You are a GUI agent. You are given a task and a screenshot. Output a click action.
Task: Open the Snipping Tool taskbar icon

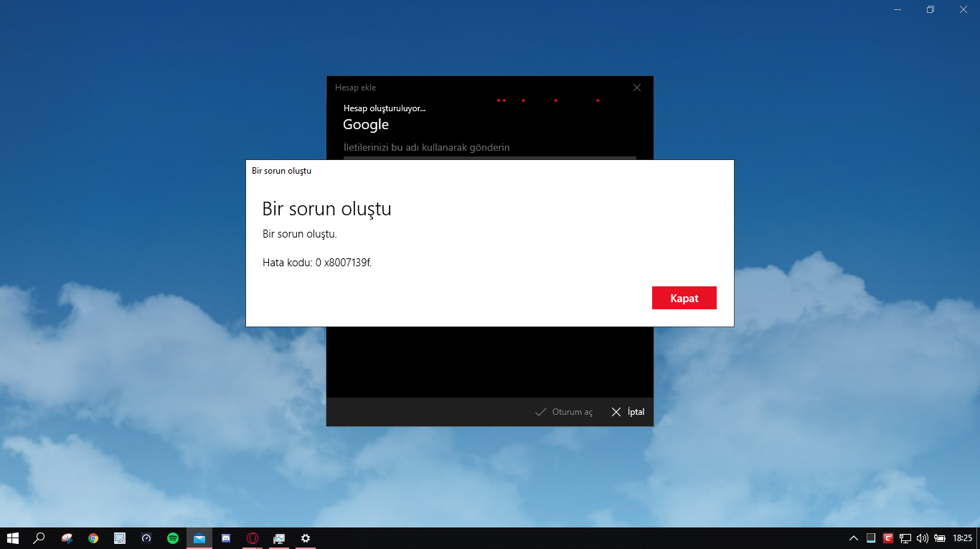(x=67, y=538)
